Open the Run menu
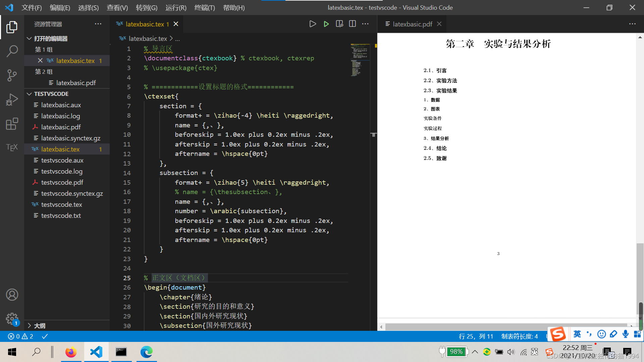The width and height of the screenshot is (644, 362). coord(176,8)
